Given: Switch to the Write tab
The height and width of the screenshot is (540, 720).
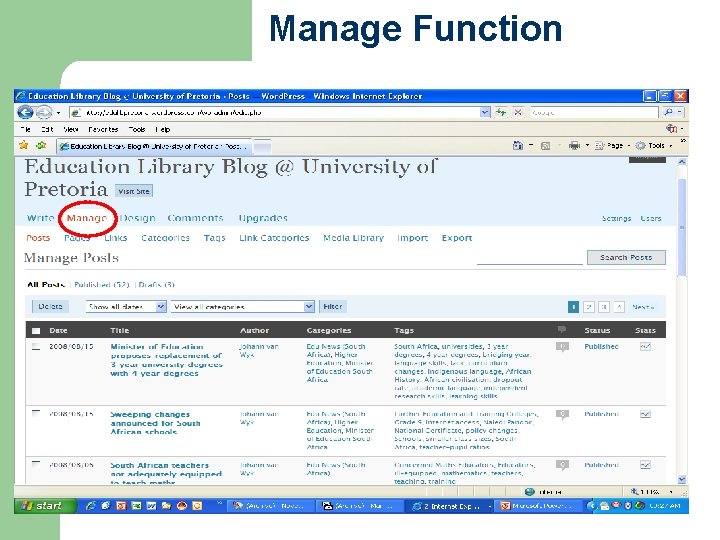Looking at the screenshot, I should pyautogui.click(x=40, y=218).
